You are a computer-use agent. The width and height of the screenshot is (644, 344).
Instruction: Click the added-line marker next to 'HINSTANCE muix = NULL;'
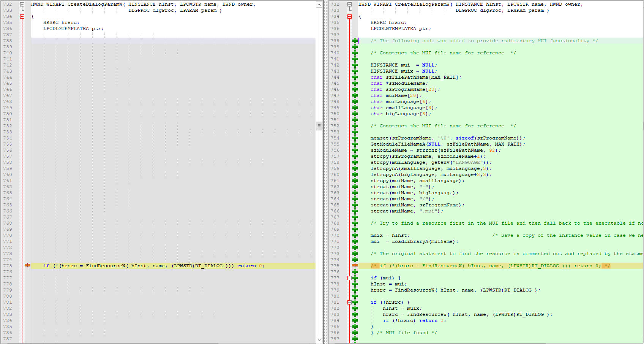point(355,71)
